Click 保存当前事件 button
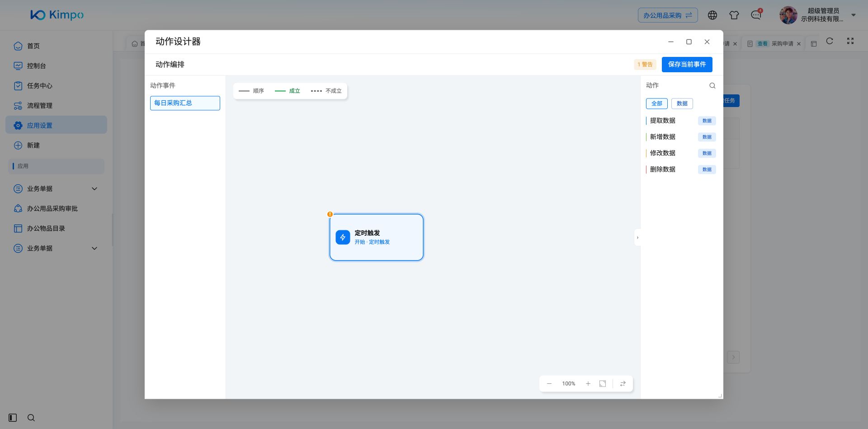Screen dimensions: 868x429 point(687,65)
